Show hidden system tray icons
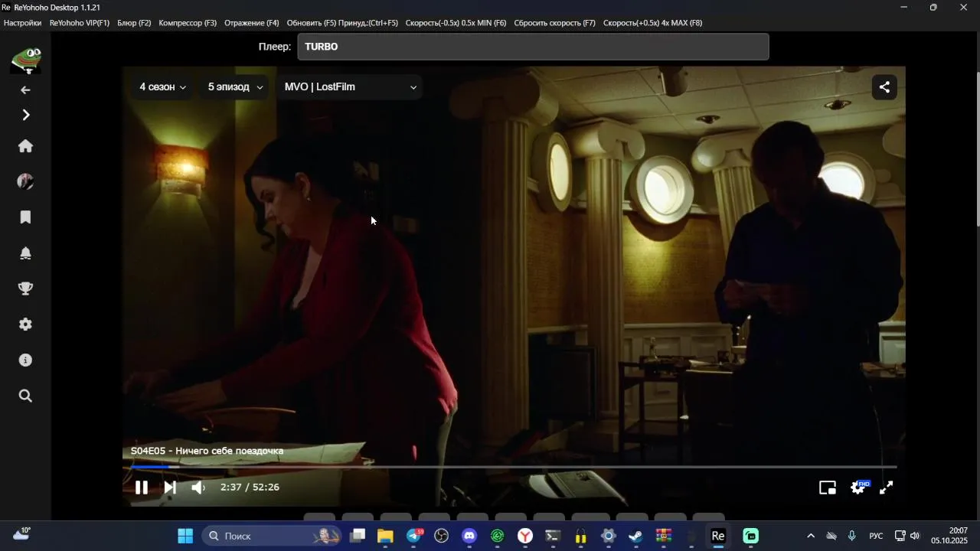The height and width of the screenshot is (551, 980). pos(811,536)
